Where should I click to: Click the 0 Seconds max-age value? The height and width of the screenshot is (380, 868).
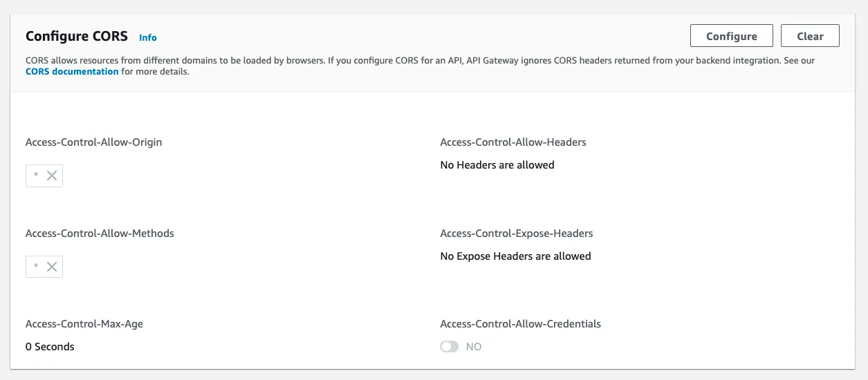50,347
